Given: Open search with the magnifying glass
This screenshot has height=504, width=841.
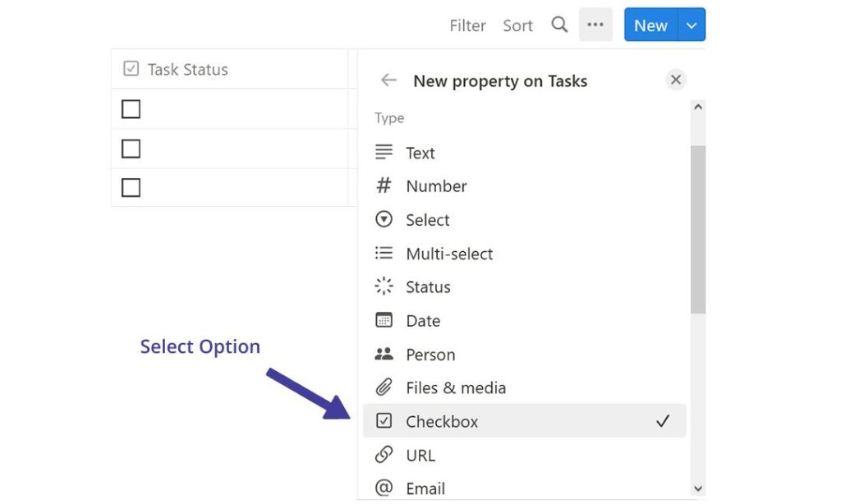Looking at the screenshot, I should click(559, 25).
